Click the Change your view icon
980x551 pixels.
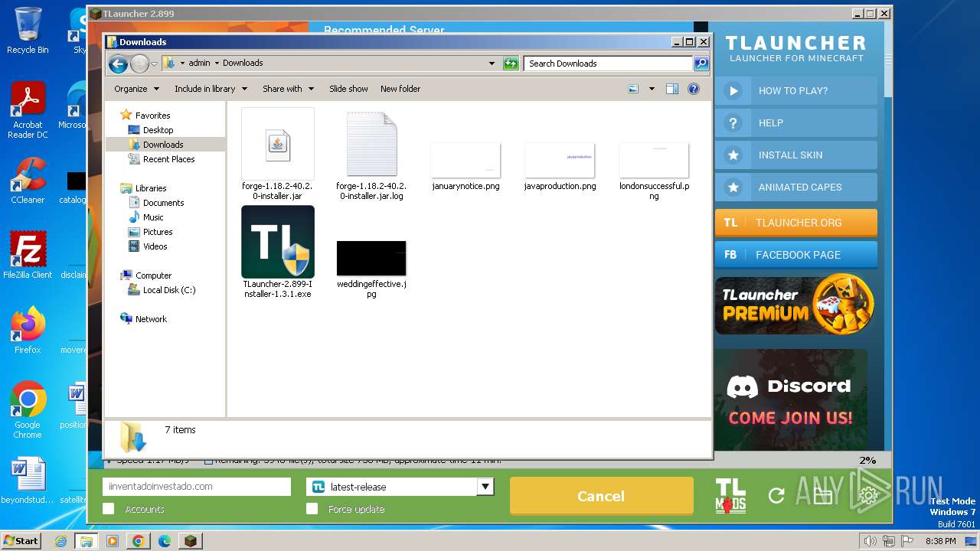tap(633, 89)
